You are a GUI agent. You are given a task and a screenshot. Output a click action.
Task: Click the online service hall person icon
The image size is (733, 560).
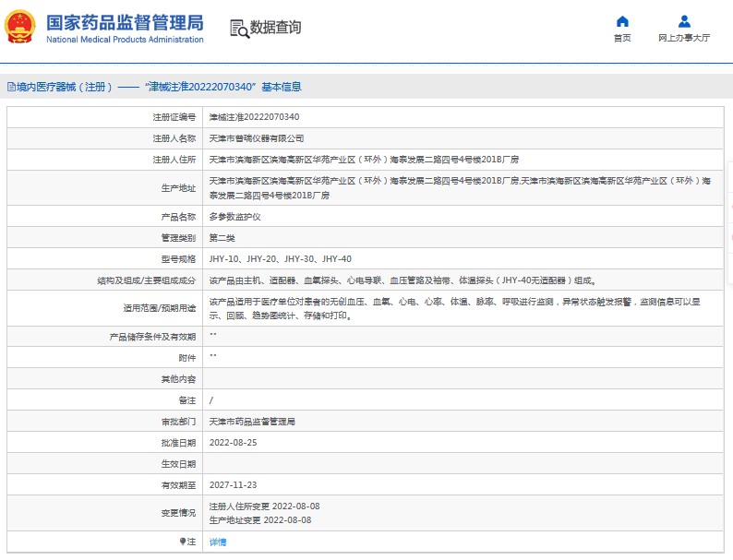pyautogui.click(x=684, y=21)
